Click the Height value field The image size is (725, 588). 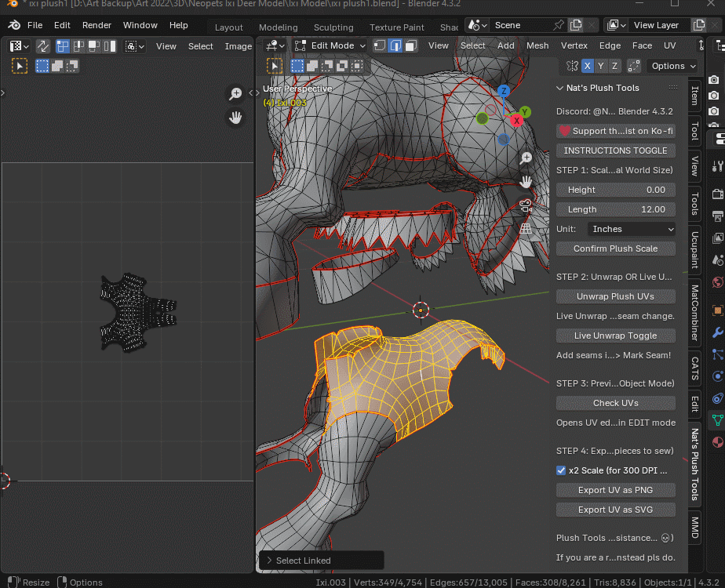pyautogui.click(x=615, y=190)
